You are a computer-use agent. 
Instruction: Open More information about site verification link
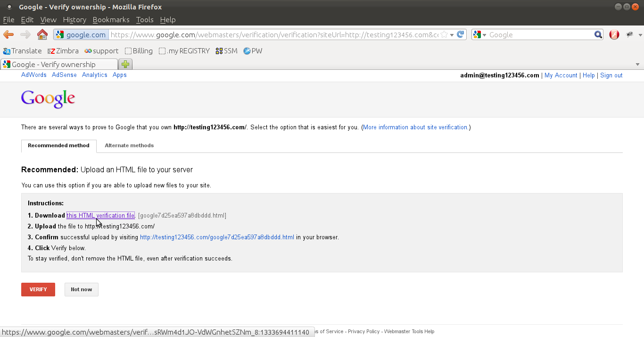pos(415,127)
